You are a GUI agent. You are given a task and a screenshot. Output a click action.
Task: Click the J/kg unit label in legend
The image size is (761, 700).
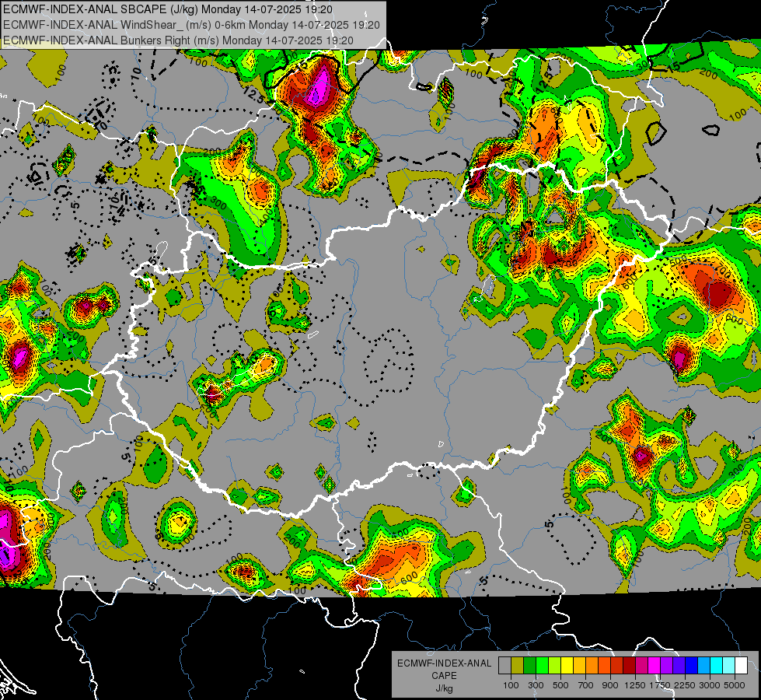click(444, 688)
